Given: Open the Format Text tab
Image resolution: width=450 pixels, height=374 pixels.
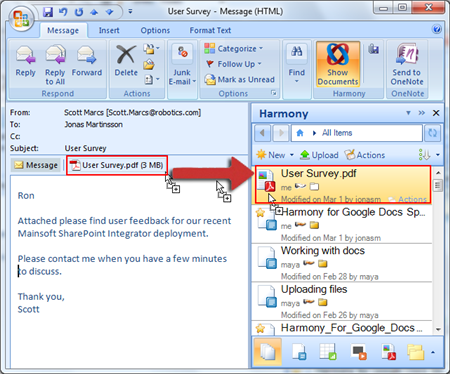Looking at the screenshot, I should click(x=210, y=30).
